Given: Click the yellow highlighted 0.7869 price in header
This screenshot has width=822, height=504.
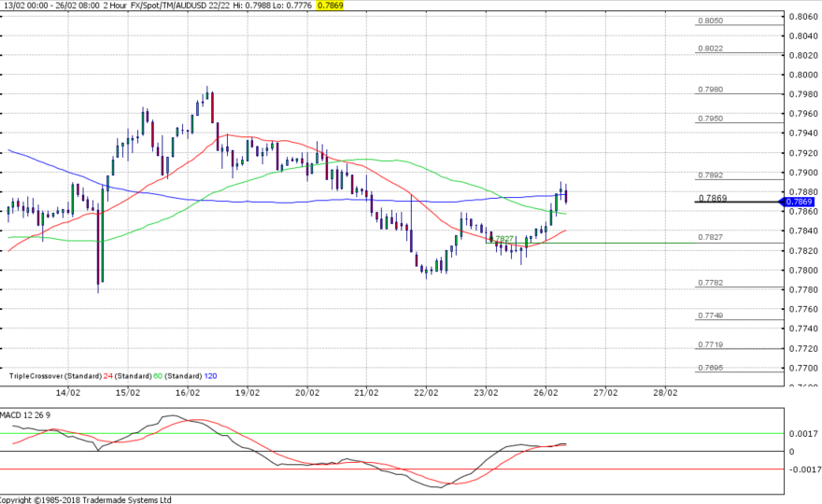Looking at the screenshot, I should tap(331, 6).
